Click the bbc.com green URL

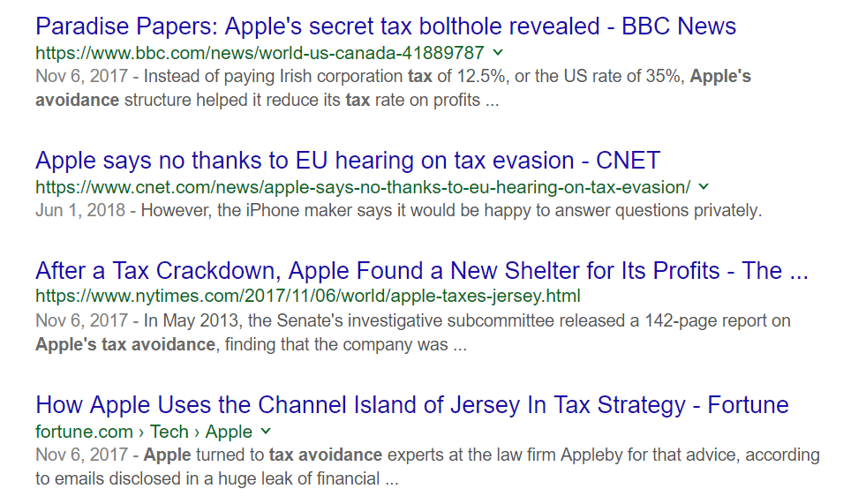tap(260, 52)
